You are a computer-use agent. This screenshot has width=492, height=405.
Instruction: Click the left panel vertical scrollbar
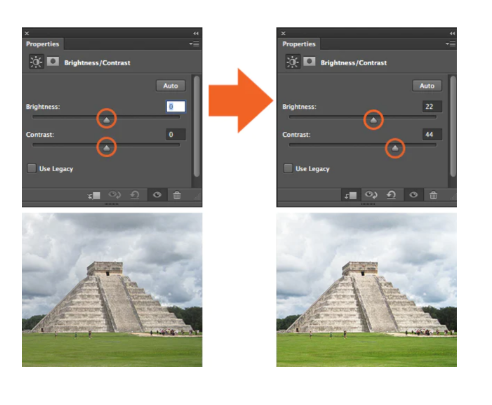click(x=197, y=126)
